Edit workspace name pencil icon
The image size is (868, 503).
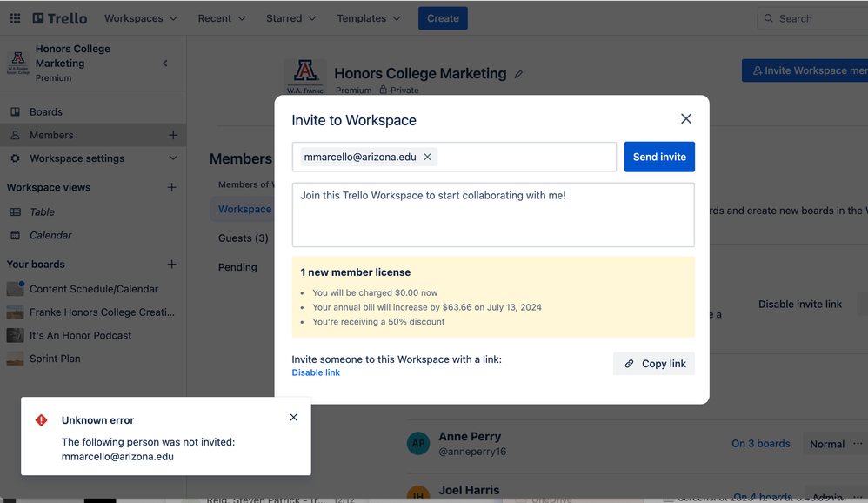click(518, 74)
